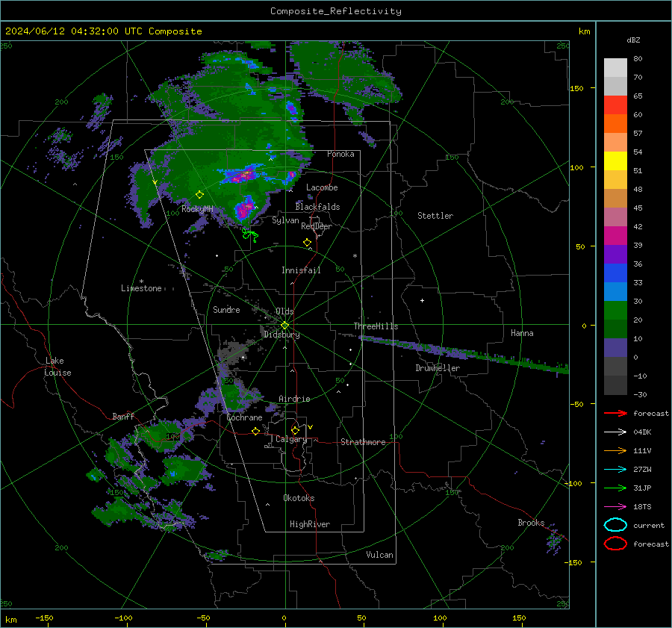
Task: Click the intense storm cell north of Sylvan
Action: (x=245, y=208)
